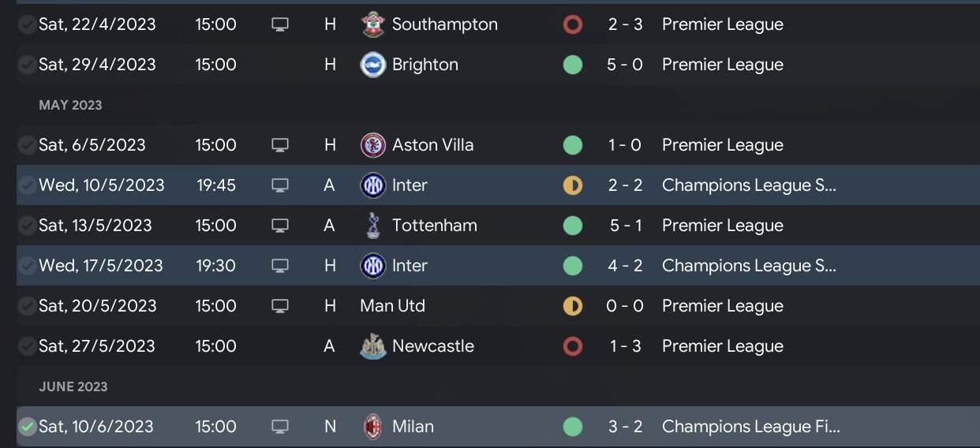Toggle checkmark beside Wed, 17/5/2023 fixture
The image size is (980, 448).
point(28,266)
